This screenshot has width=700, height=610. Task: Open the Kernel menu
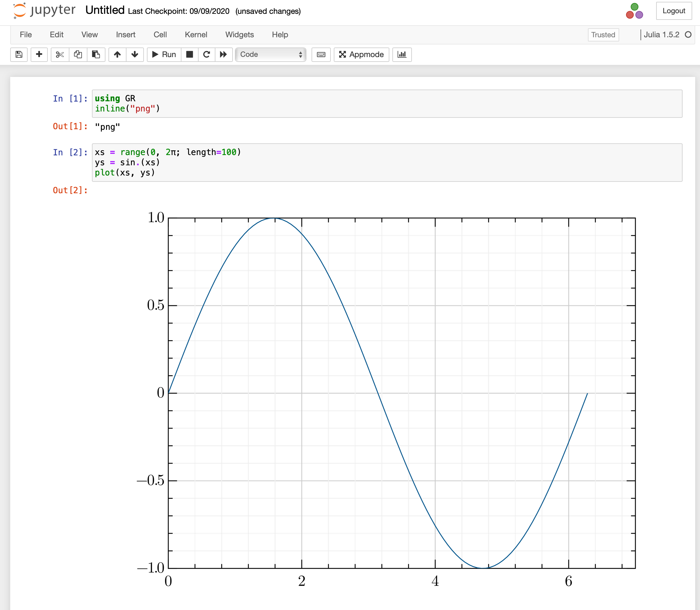[x=196, y=35]
